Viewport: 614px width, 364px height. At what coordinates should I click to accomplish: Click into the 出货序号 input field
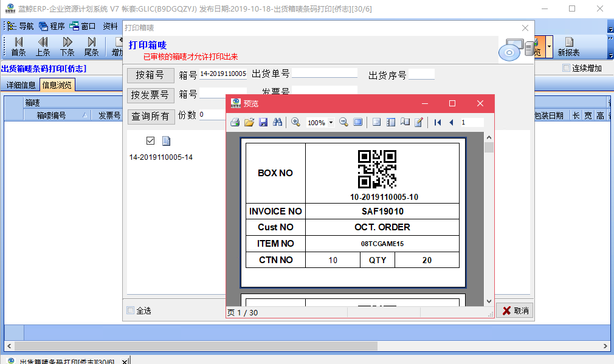[x=421, y=74]
